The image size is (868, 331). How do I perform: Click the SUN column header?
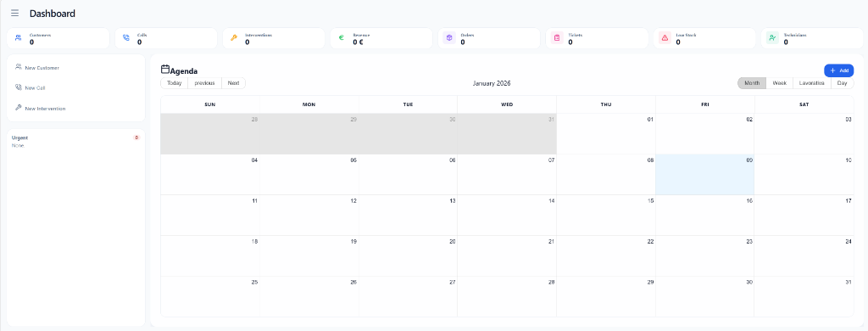click(x=210, y=104)
